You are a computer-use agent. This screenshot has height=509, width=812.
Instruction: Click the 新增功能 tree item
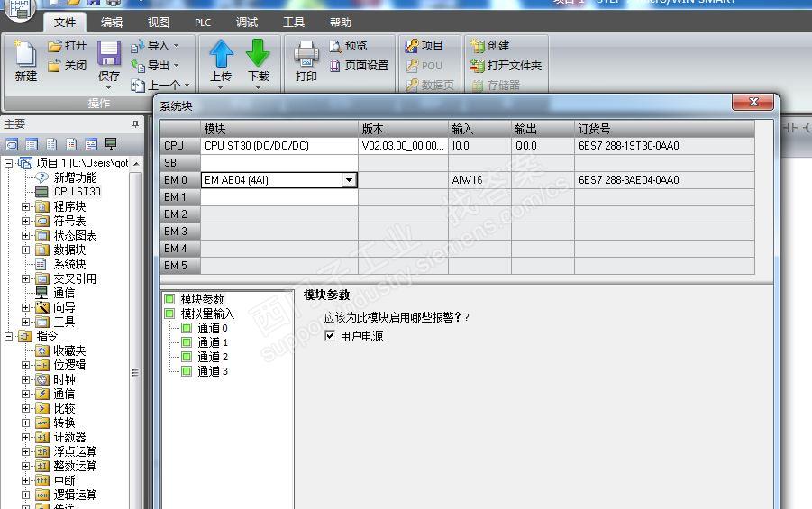pyautogui.click(x=75, y=178)
